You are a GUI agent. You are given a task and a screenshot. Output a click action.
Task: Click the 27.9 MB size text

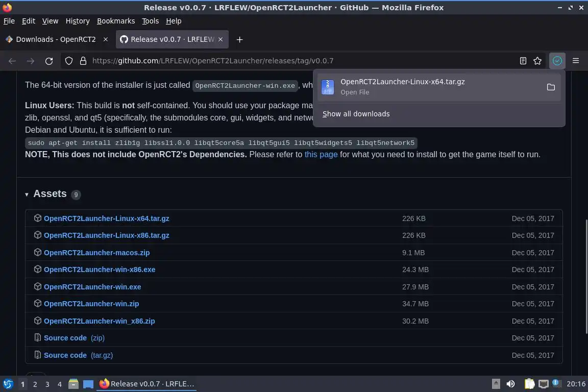[x=415, y=286]
